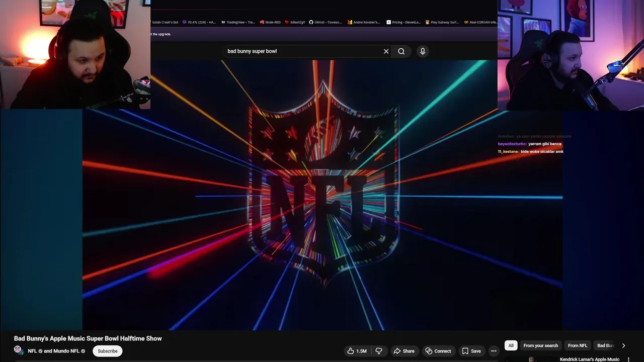Like the video with thumbs up 1.5M
644x362 pixels.
[357, 351]
